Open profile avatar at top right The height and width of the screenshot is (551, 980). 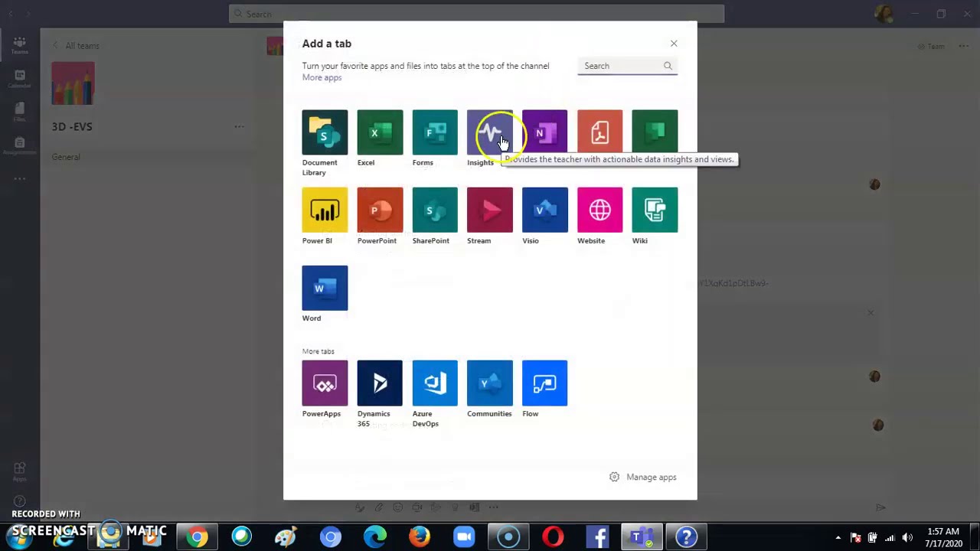(x=884, y=14)
